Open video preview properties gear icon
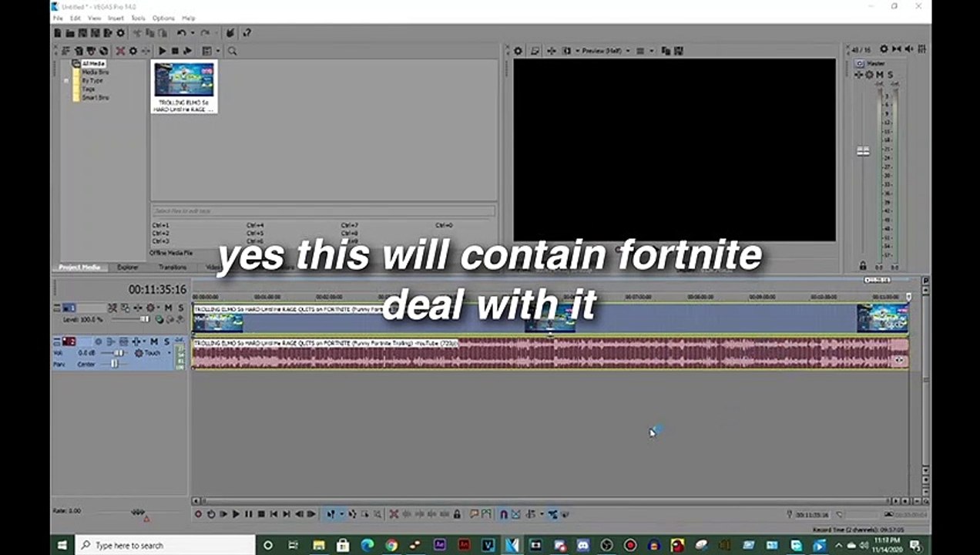Viewport: 980px width, 555px height. [x=518, y=51]
